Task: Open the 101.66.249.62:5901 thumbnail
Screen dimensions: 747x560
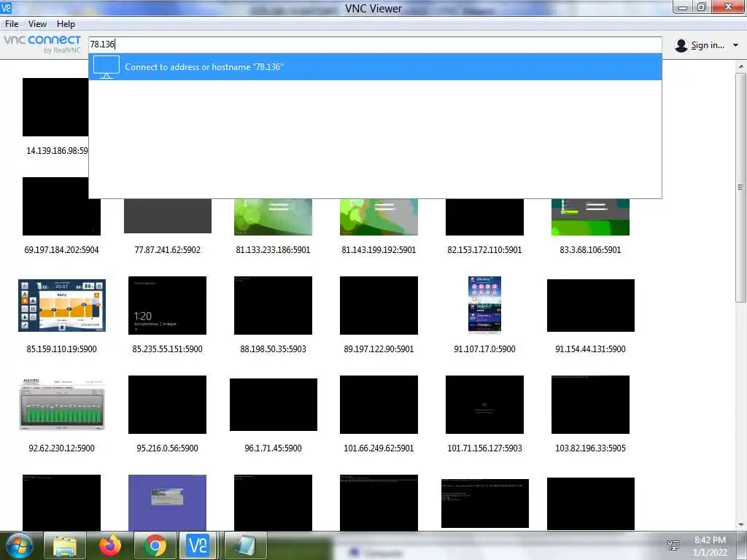Action: (379, 404)
